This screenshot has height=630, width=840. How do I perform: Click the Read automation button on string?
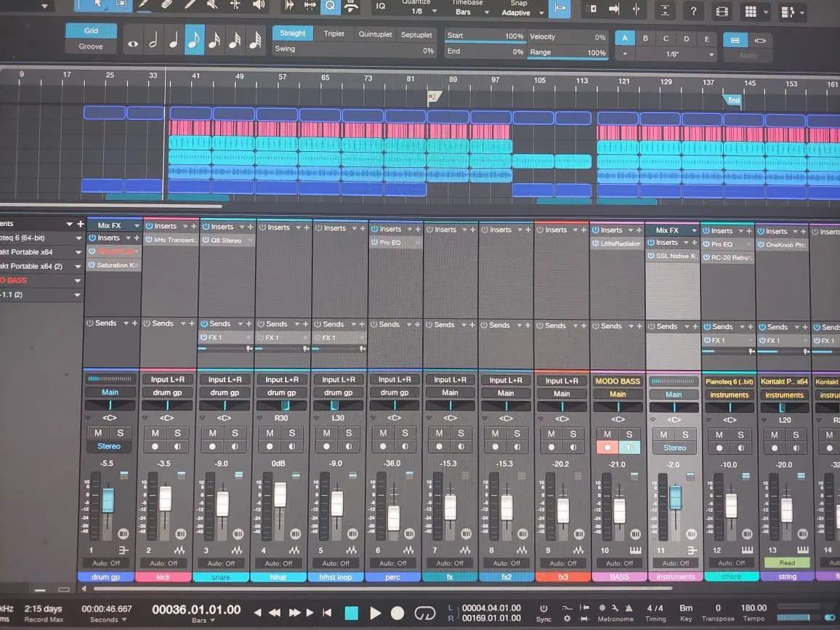(x=787, y=562)
